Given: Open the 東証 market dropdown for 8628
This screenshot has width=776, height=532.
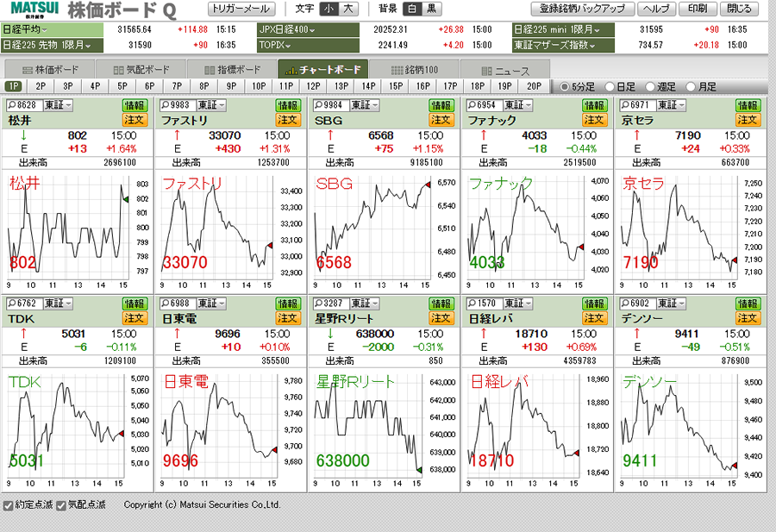Looking at the screenshot, I should [58, 105].
